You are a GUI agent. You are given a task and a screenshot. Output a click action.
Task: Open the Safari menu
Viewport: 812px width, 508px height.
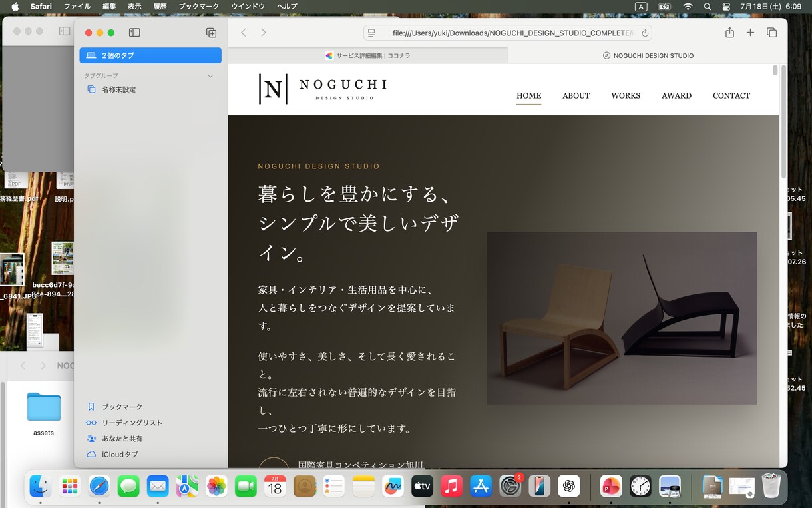(x=41, y=7)
